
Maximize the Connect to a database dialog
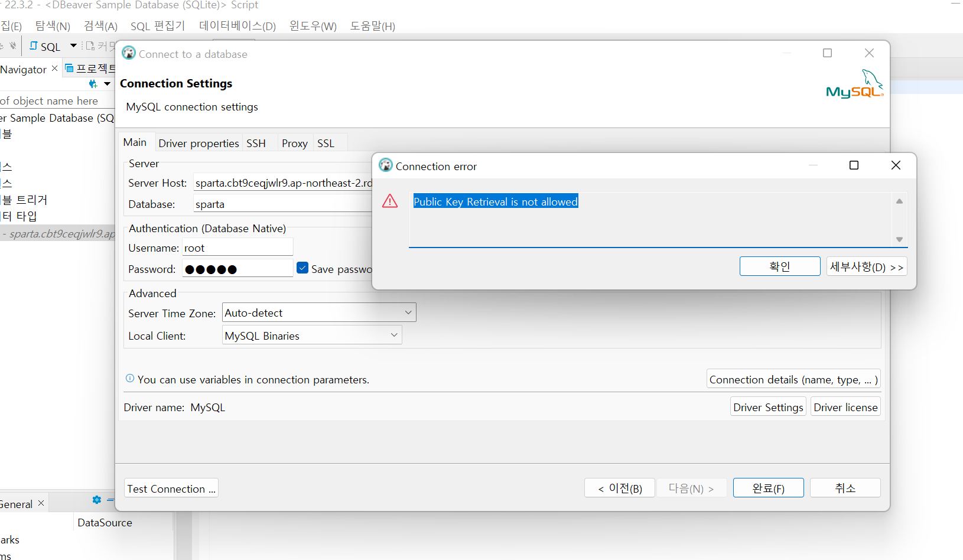pyautogui.click(x=828, y=53)
